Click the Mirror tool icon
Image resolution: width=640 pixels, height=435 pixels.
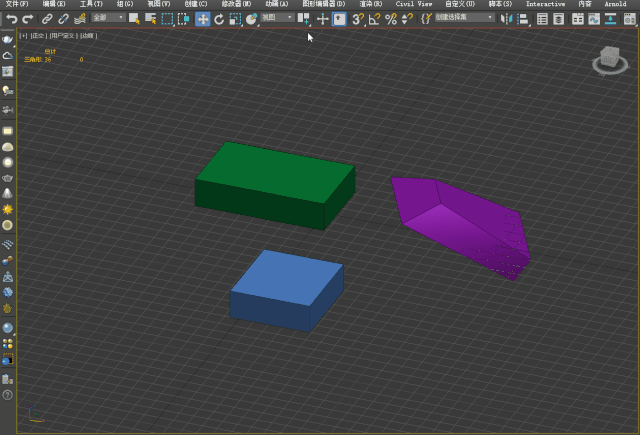[507, 19]
